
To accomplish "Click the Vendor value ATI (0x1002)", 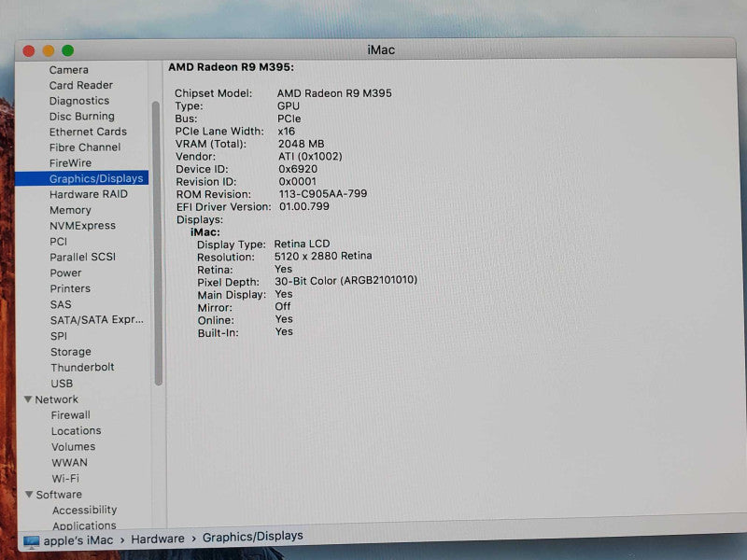I will 310,156.
